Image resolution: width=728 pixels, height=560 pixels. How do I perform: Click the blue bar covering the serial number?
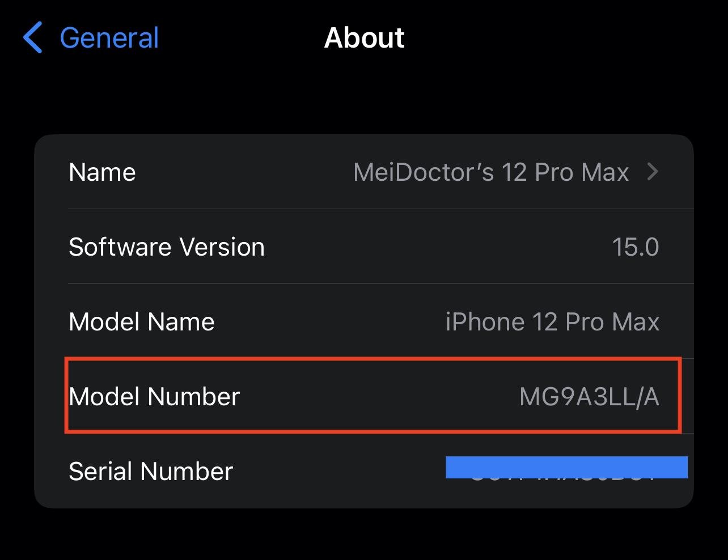click(x=566, y=467)
